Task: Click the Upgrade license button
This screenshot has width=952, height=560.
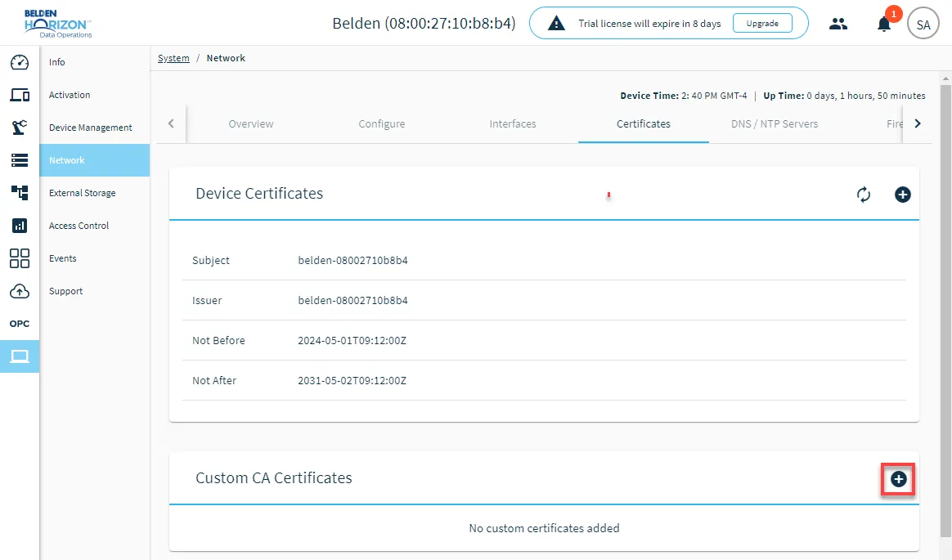Action: 762,24
